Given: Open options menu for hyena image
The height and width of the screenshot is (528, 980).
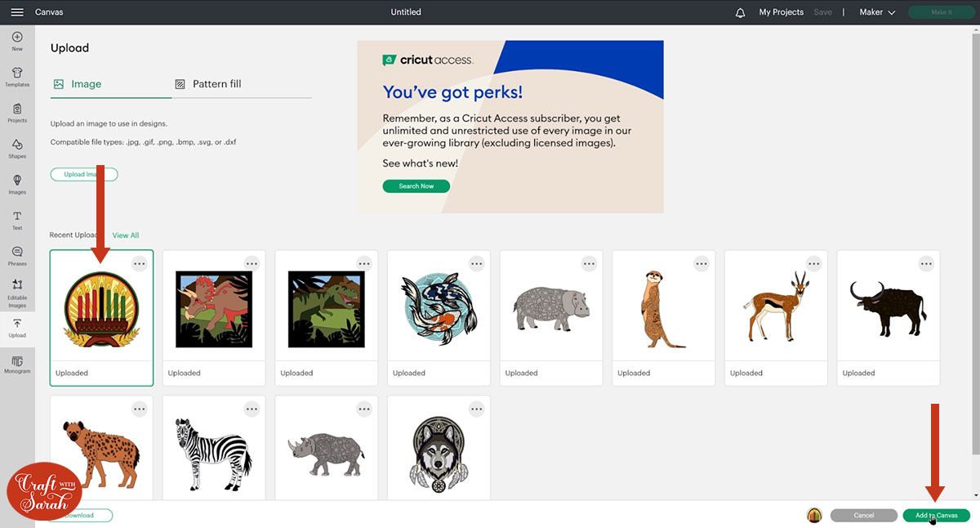Looking at the screenshot, I should pos(140,409).
